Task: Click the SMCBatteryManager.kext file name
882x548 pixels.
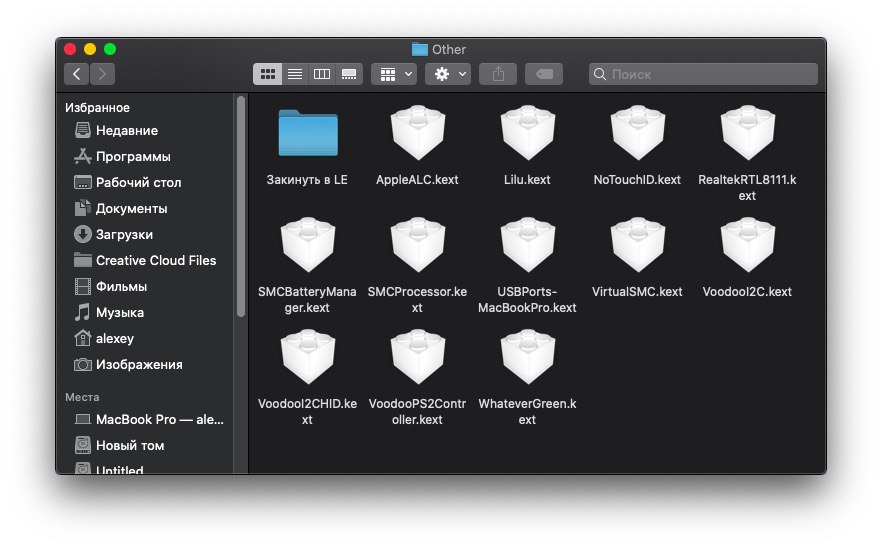Action: [x=307, y=299]
